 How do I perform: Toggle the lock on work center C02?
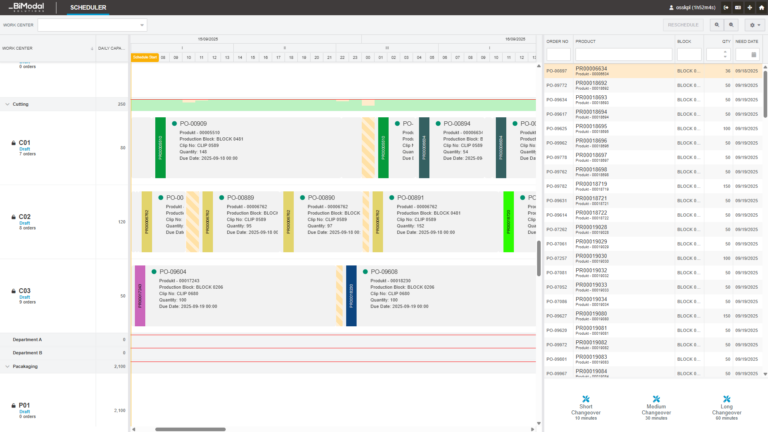point(13,217)
